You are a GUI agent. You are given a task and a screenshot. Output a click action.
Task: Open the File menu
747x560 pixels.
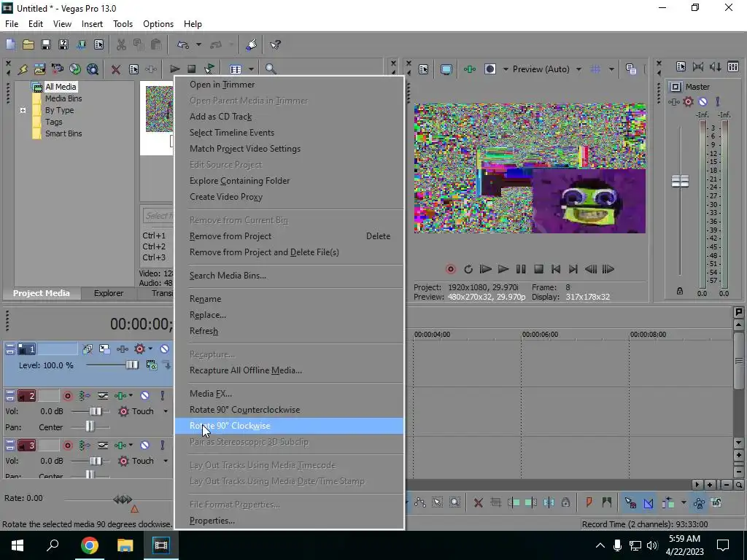coord(12,24)
